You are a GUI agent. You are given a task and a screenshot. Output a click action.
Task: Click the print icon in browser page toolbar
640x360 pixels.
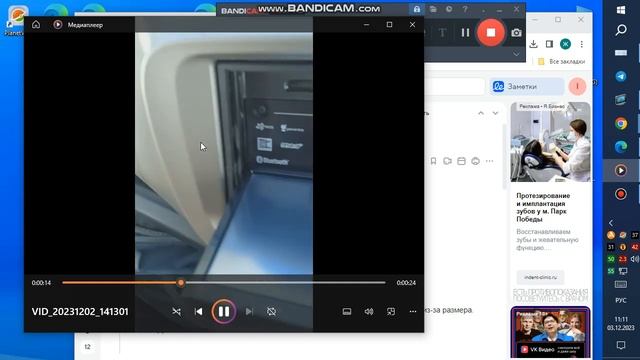476,161
